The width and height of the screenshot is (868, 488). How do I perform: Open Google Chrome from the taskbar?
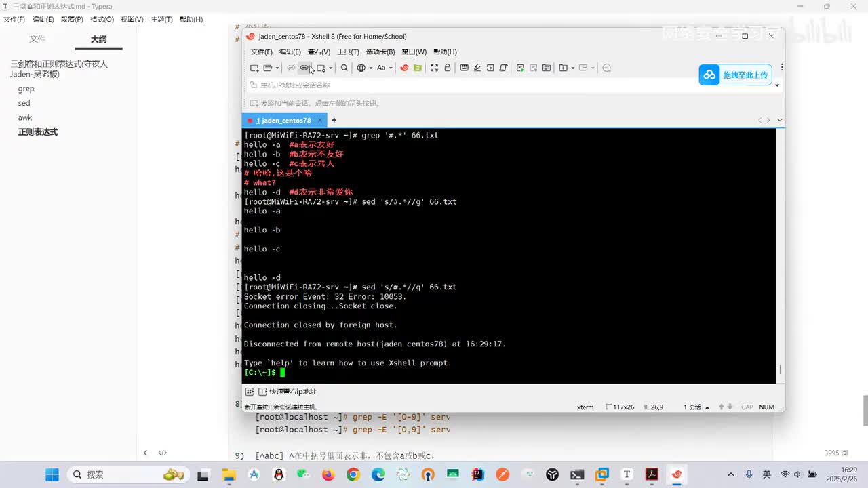[x=353, y=474]
